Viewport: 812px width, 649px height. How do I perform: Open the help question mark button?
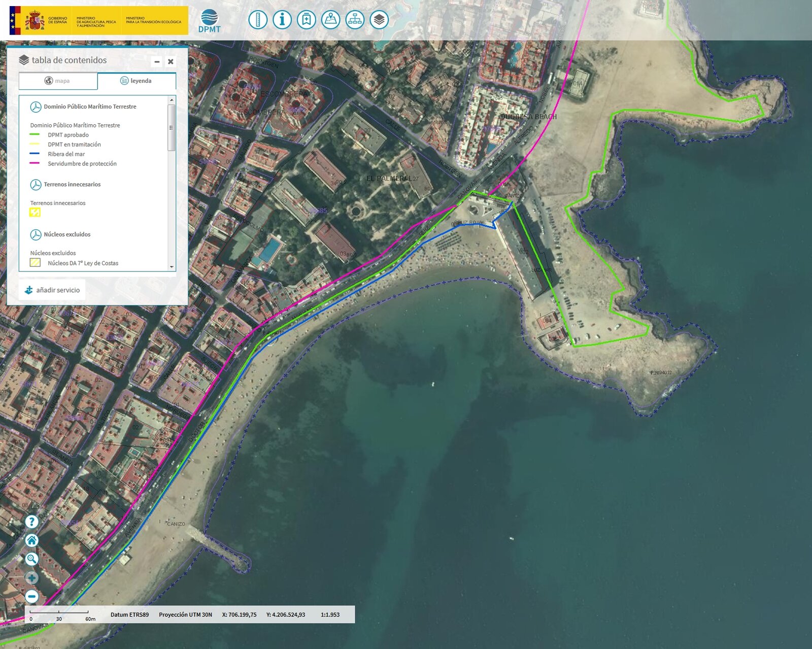[x=31, y=522]
